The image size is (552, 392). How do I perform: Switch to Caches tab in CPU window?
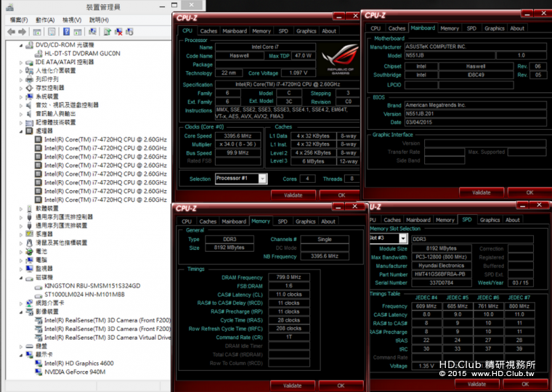coord(208,31)
